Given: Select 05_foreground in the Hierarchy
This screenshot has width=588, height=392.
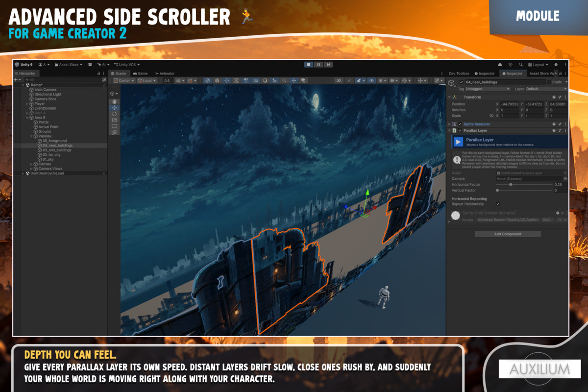Looking at the screenshot, I should click(x=54, y=141).
